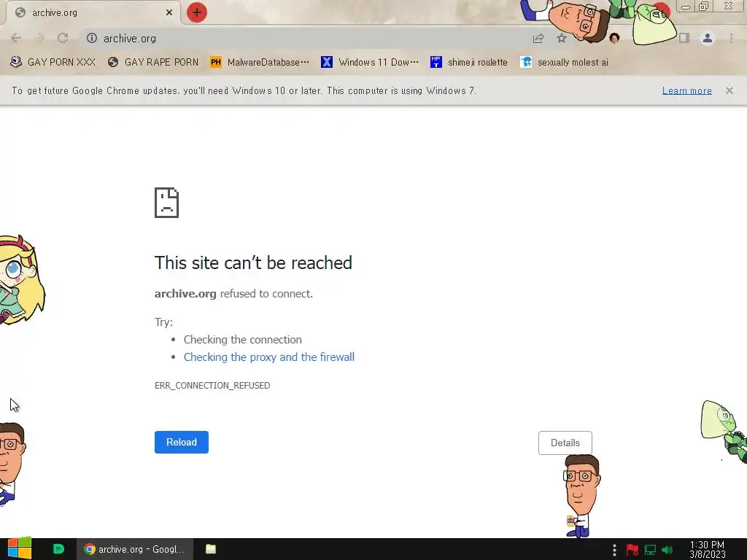This screenshot has width=747, height=560.
Task: Open the shimeji roulette bookmark
Action: click(469, 63)
